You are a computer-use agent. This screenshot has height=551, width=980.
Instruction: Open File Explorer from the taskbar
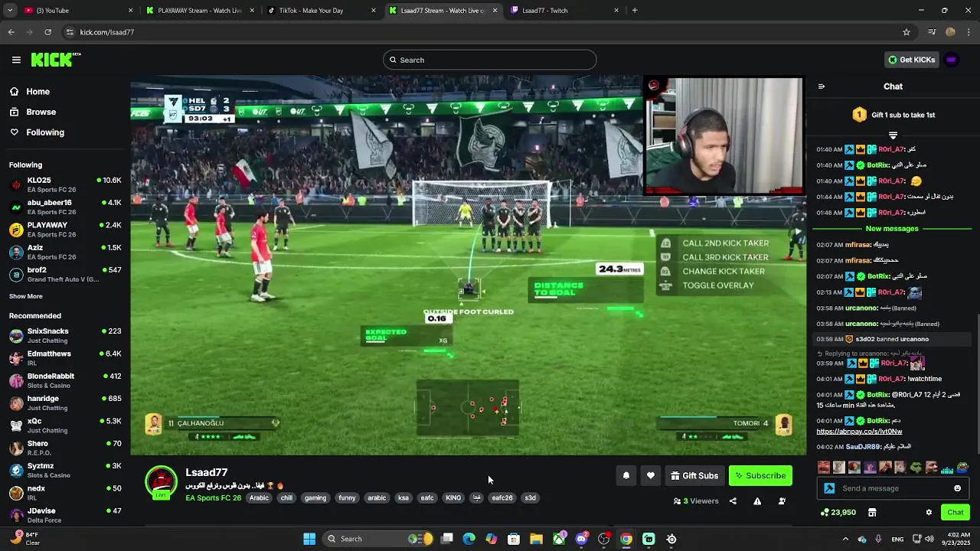point(537,539)
